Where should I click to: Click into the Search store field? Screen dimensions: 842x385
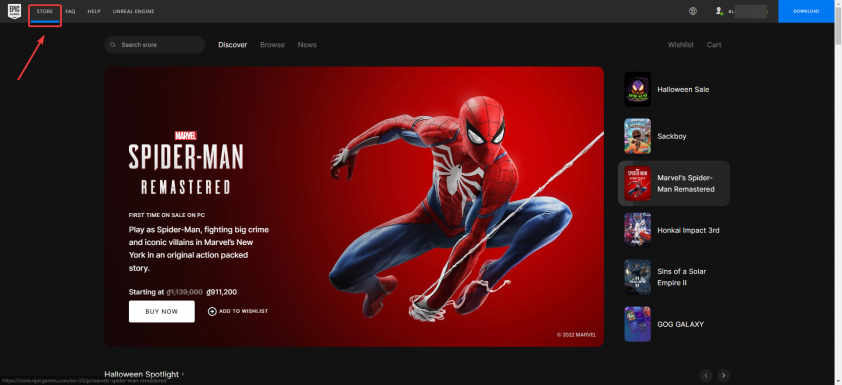[155, 45]
